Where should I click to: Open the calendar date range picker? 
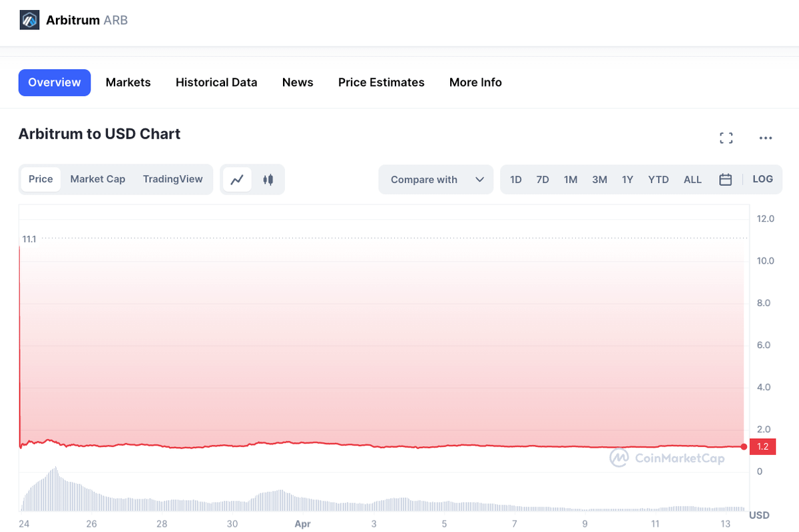(x=725, y=179)
